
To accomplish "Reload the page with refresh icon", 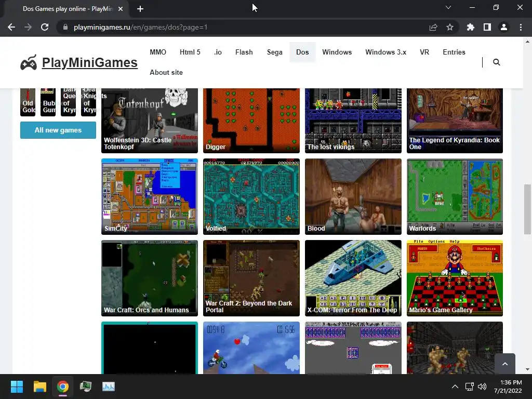I will coord(45,27).
